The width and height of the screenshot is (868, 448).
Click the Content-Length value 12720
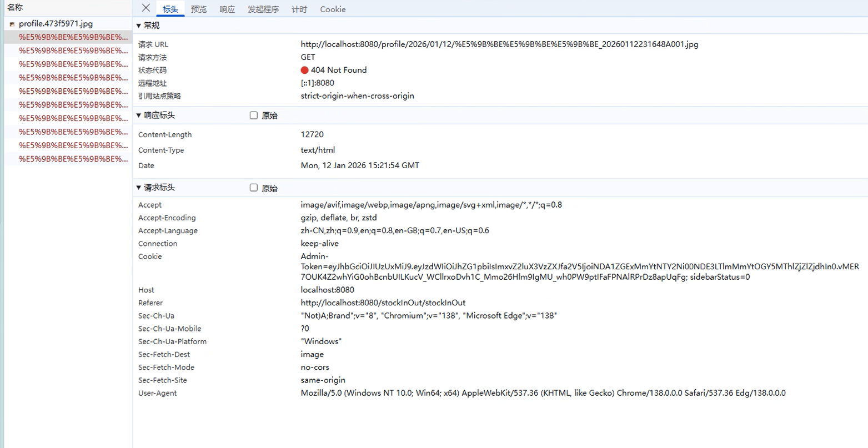pos(312,134)
